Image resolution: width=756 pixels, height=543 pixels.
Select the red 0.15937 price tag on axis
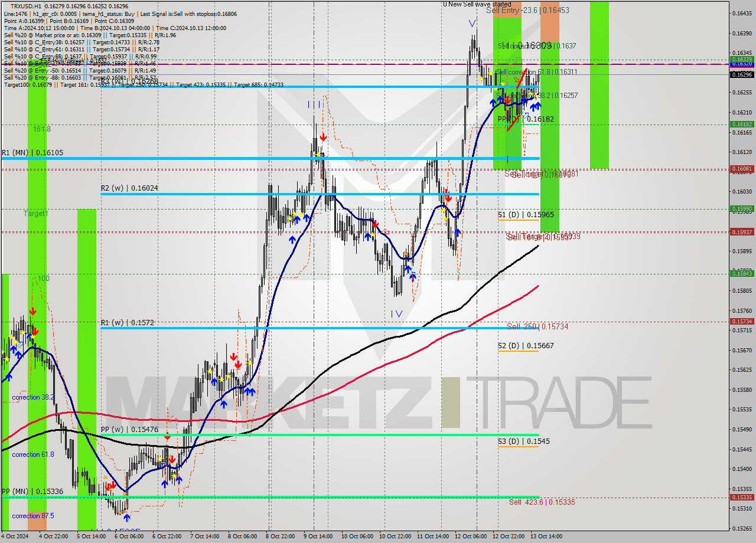tap(742, 232)
